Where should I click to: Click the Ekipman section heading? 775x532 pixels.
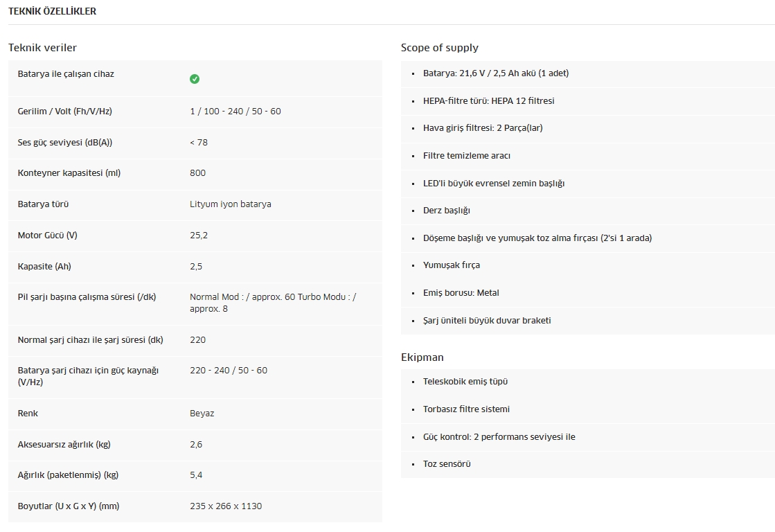pyautogui.click(x=422, y=357)
